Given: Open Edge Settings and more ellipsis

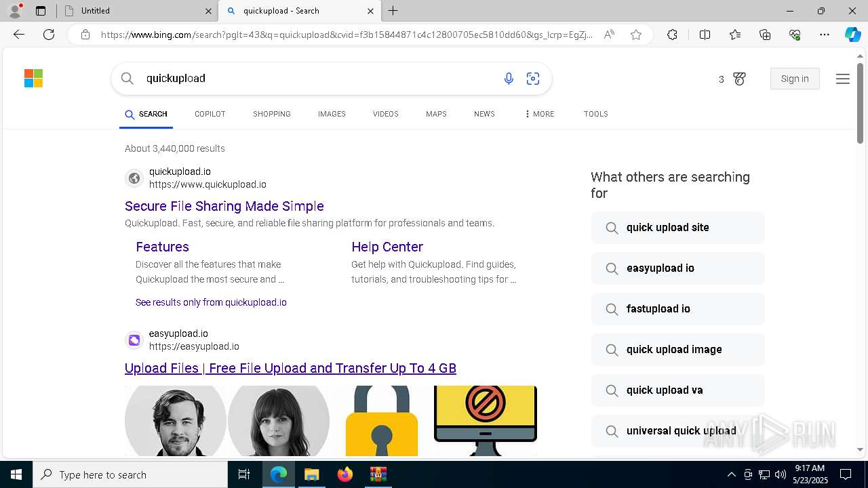Looking at the screenshot, I should pyautogui.click(x=825, y=35).
